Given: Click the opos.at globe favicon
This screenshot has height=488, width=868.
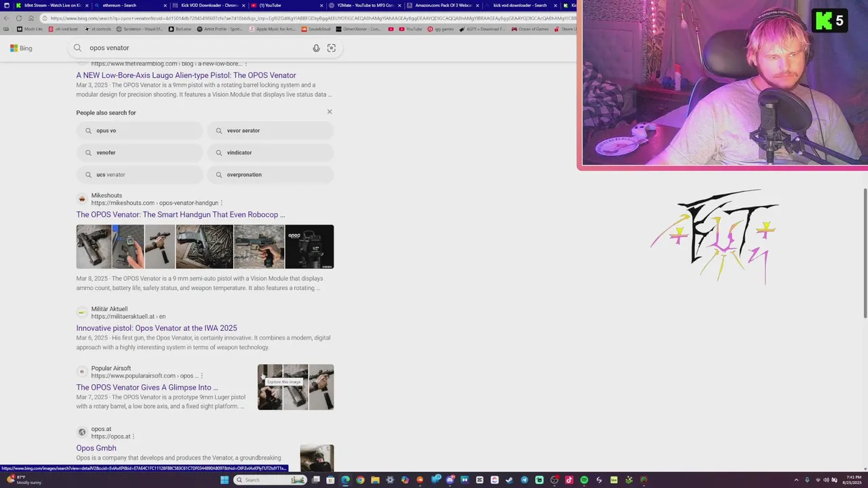Looking at the screenshot, I should [x=82, y=432].
